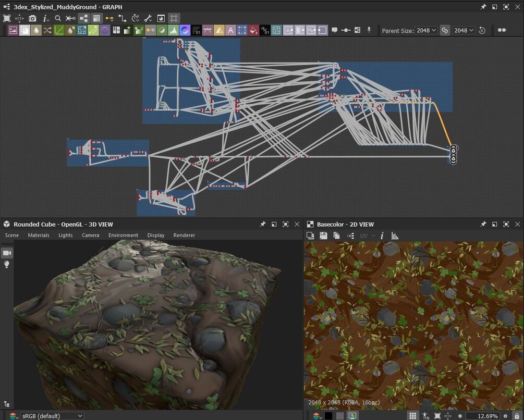Click the black background color swatch
The image size is (524, 420).
click(x=328, y=416)
